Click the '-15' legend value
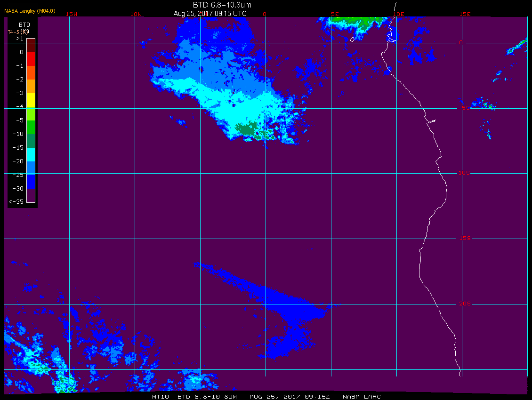This screenshot has height=400, width=532. click(18, 148)
